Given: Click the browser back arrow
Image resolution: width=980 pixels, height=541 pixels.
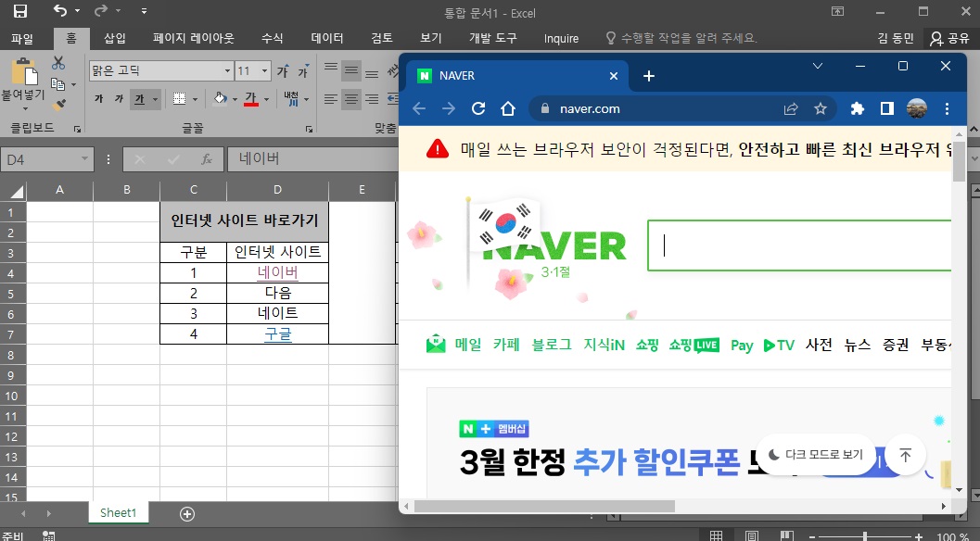Looking at the screenshot, I should tap(419, 108).
